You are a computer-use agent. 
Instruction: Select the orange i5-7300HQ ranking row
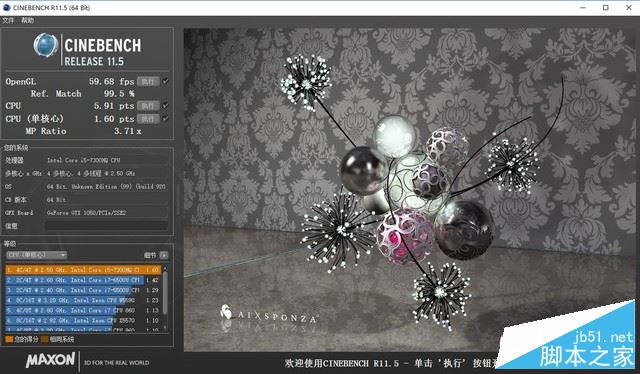coord(83,270)
